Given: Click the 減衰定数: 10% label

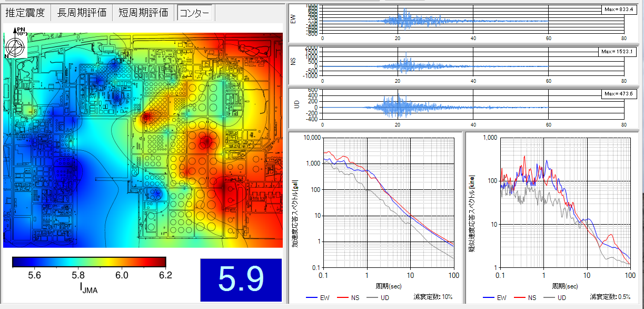Looking at the screenshot, I should (430, 297).
